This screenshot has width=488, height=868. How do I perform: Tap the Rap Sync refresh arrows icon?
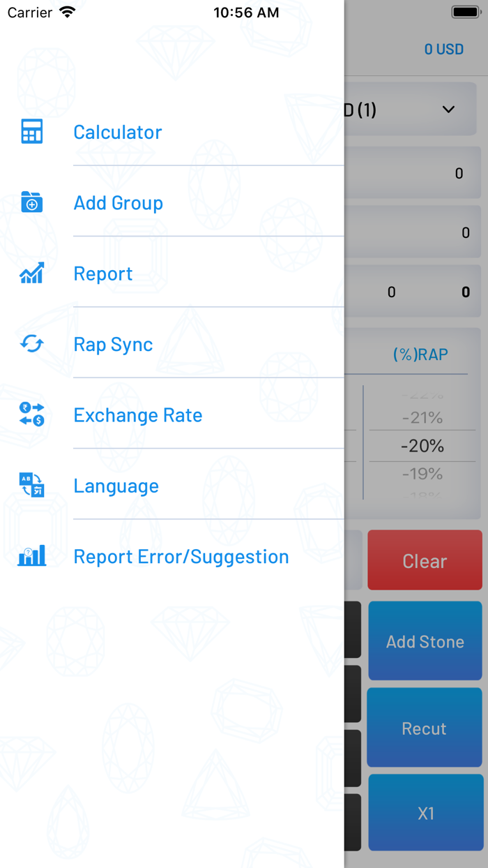click(31, 344)
